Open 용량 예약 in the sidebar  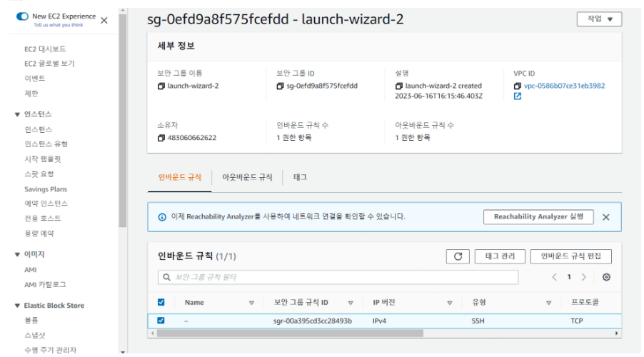tap(39, 233)
